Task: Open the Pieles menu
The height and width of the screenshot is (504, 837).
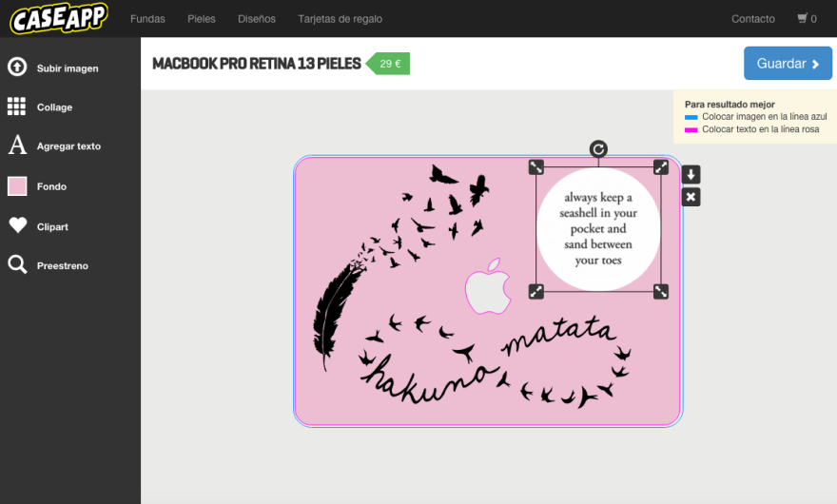Action: 202,19
